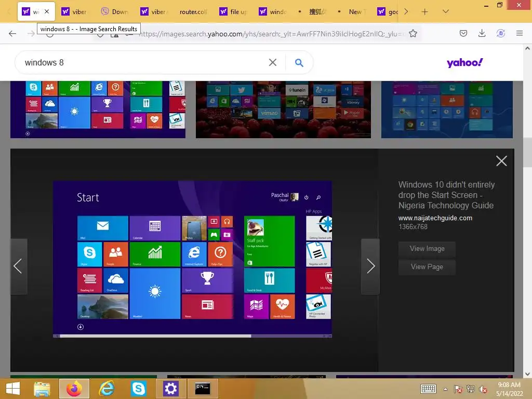Screen dimensions: 532x399
Task: Go back with the browser back arrow
Action: tap(12, 33)
